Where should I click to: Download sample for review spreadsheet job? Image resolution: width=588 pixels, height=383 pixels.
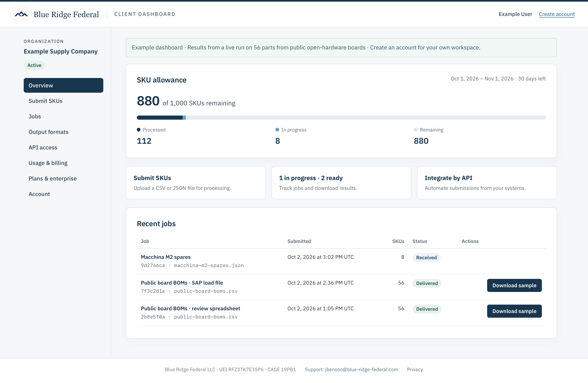tap(514, 311)
